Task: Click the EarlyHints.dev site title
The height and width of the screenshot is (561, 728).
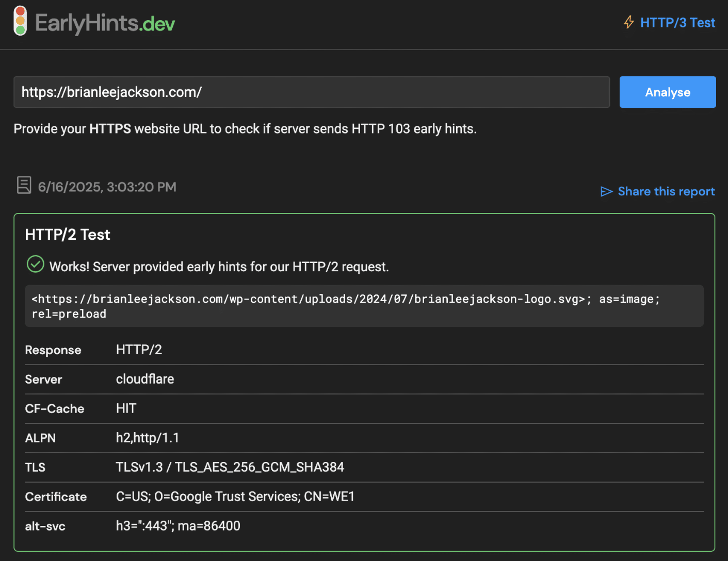Action: [104, 22]
